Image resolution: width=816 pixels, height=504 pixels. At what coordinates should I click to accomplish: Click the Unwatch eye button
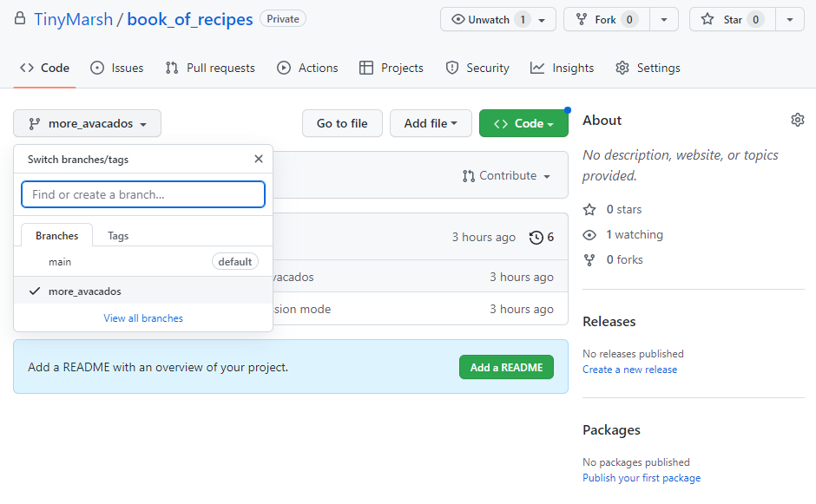pos(489,20)
